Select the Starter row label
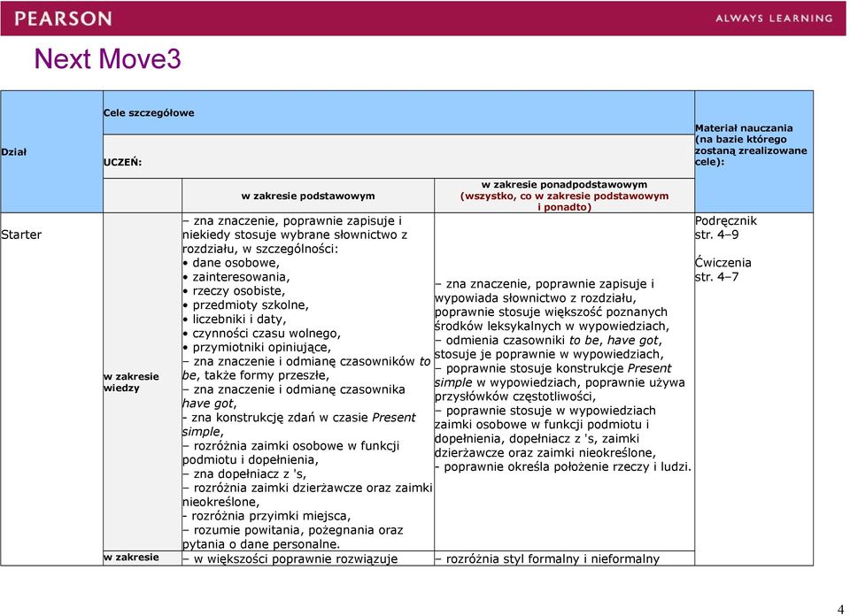The height and width of the screenshot is (616, 850). click(21, 235)
